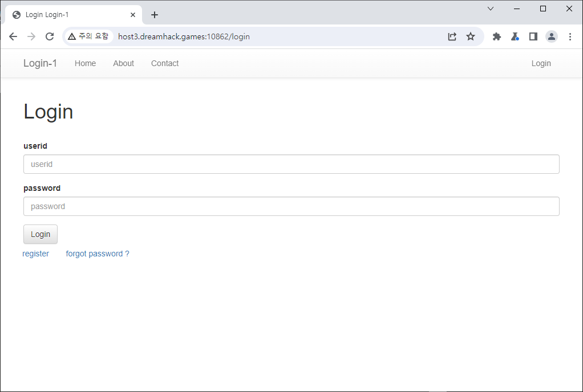Go to Home in the navbar
Image resolution: width=583 pixels, height=392 pixels.
click(x=85, y=63)
